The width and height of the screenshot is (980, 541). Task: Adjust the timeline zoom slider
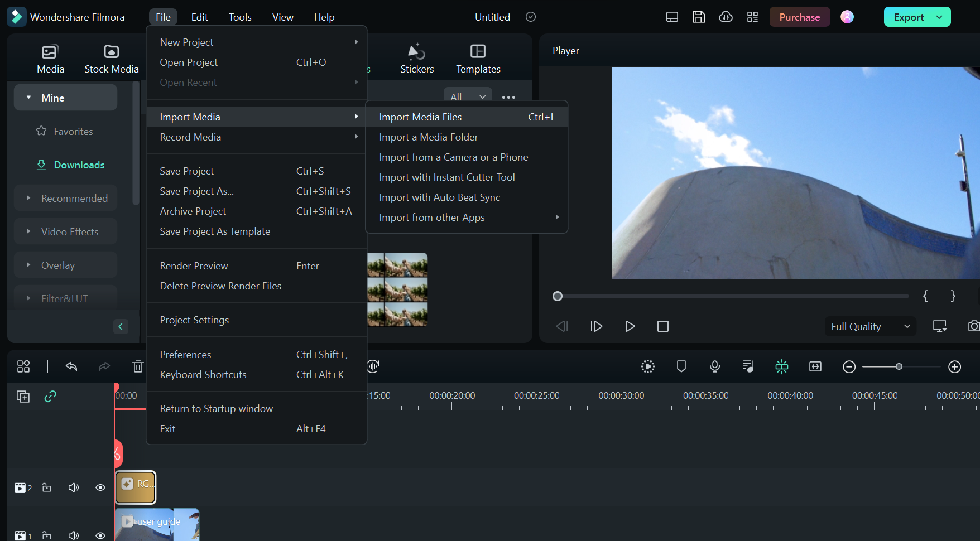[900, 366]
